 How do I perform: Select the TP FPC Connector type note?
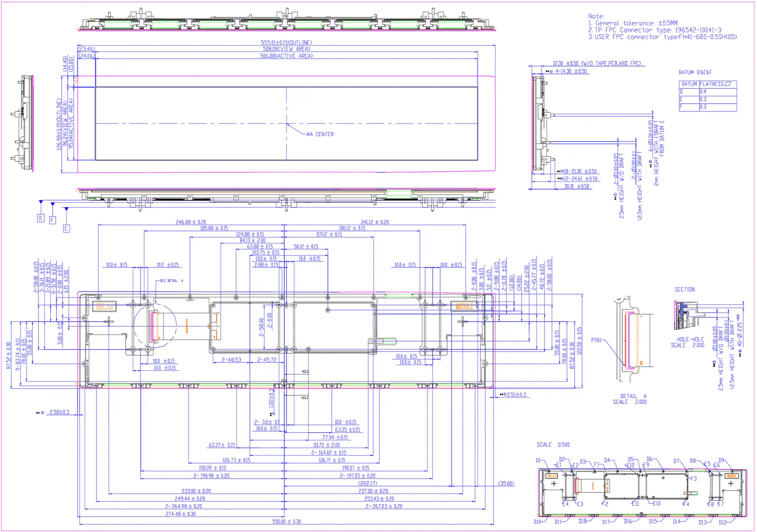654,30
